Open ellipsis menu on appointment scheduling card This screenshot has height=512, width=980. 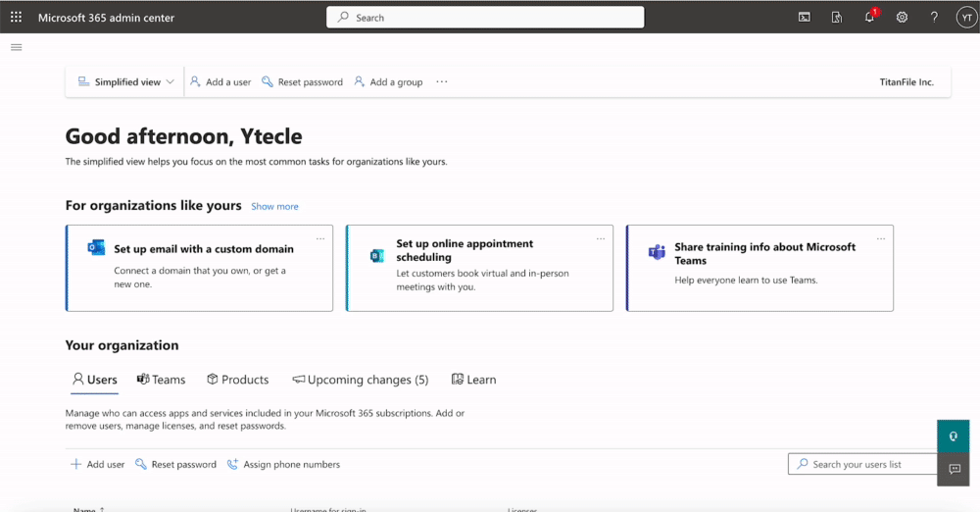click(601, 238)
